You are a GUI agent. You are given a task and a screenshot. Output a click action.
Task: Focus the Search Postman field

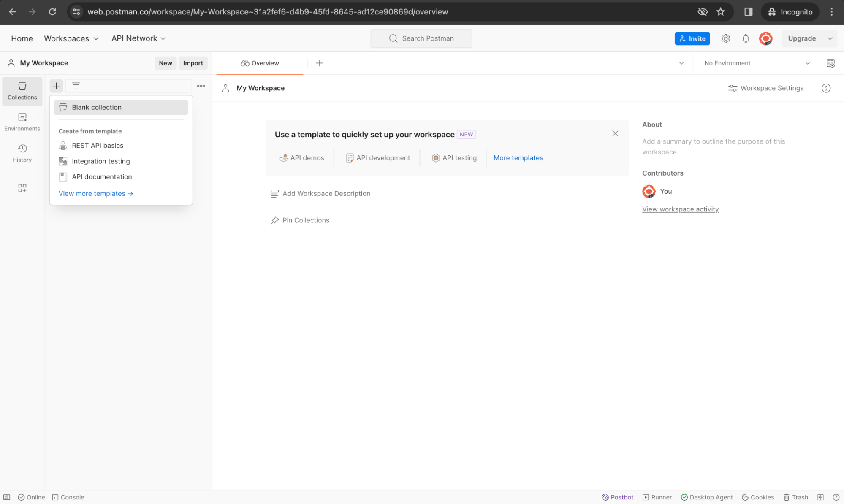tap(421, 38)
